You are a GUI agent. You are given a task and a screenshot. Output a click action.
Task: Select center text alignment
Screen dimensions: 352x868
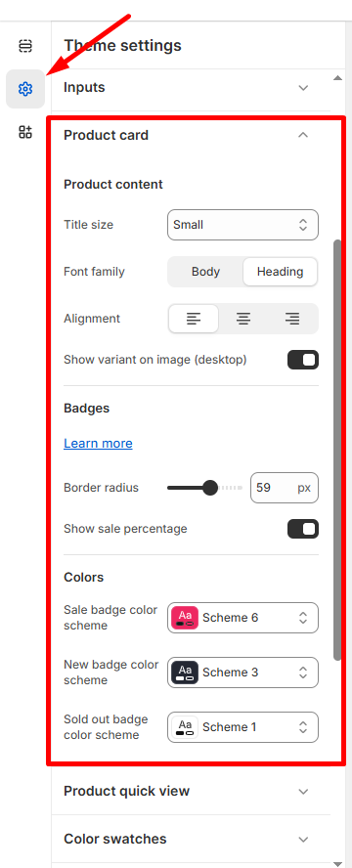click(243, 319)
